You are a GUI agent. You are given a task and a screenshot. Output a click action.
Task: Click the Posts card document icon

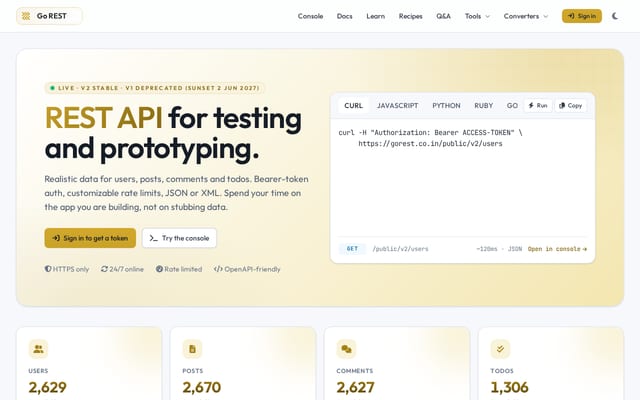pyautogui.click(x=192, y=349)
